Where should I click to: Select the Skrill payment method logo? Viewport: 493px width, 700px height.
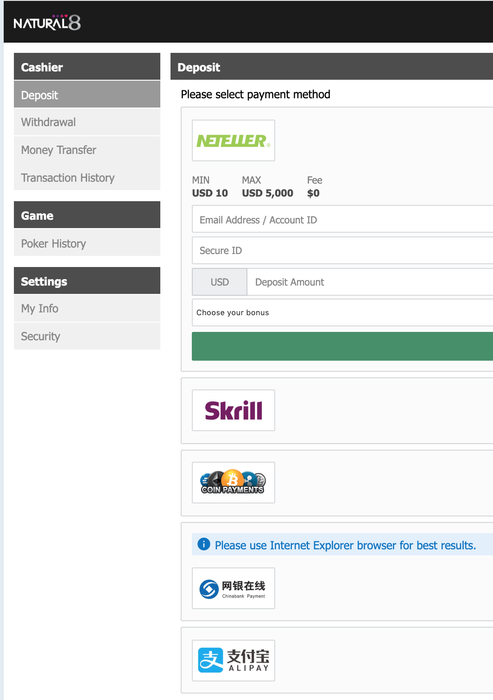coord(234,410)
